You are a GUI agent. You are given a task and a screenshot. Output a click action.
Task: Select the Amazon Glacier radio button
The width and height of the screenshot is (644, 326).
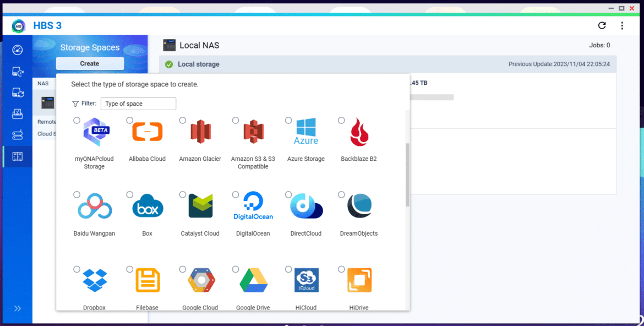click(183, 121)
